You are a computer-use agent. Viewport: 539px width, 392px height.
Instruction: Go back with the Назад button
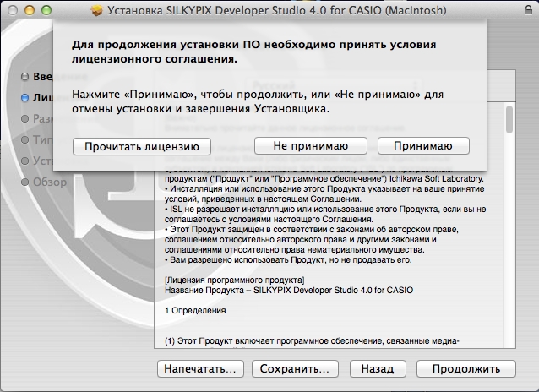[378, 368]
